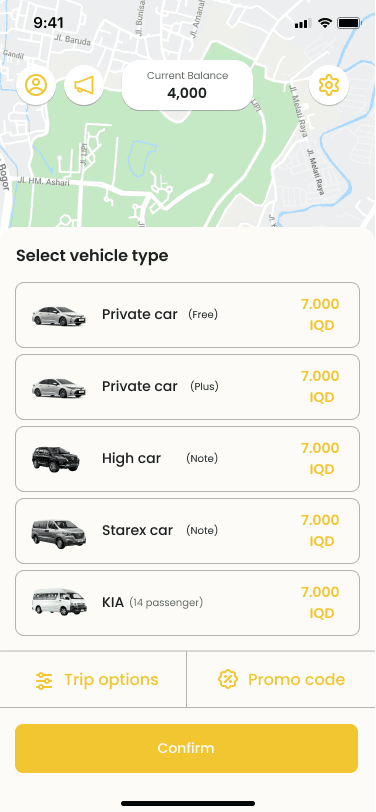Tap the white KIA minibus image
This screenshot has height=812, width=376.
coord(59,602)
